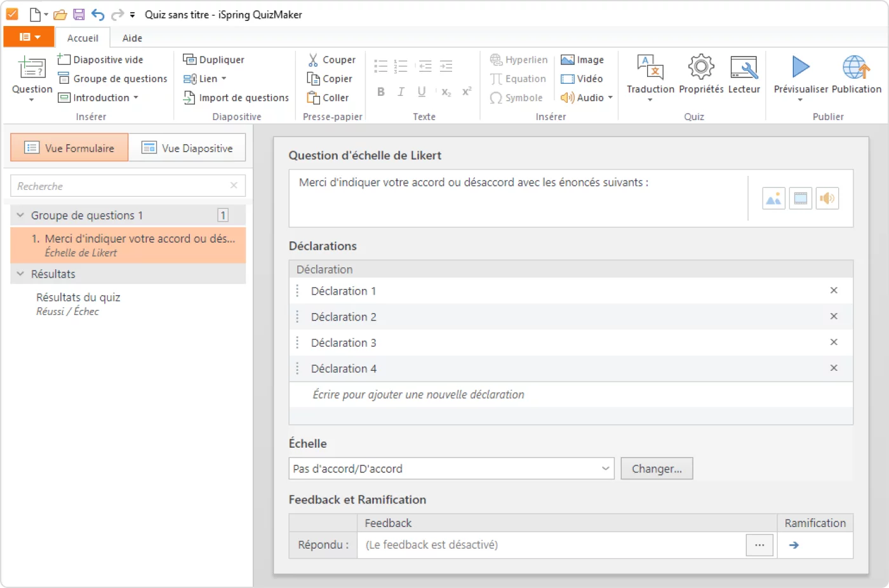889x588 pixels.
Task: Decrease the text indent
Action: [425, 66]
